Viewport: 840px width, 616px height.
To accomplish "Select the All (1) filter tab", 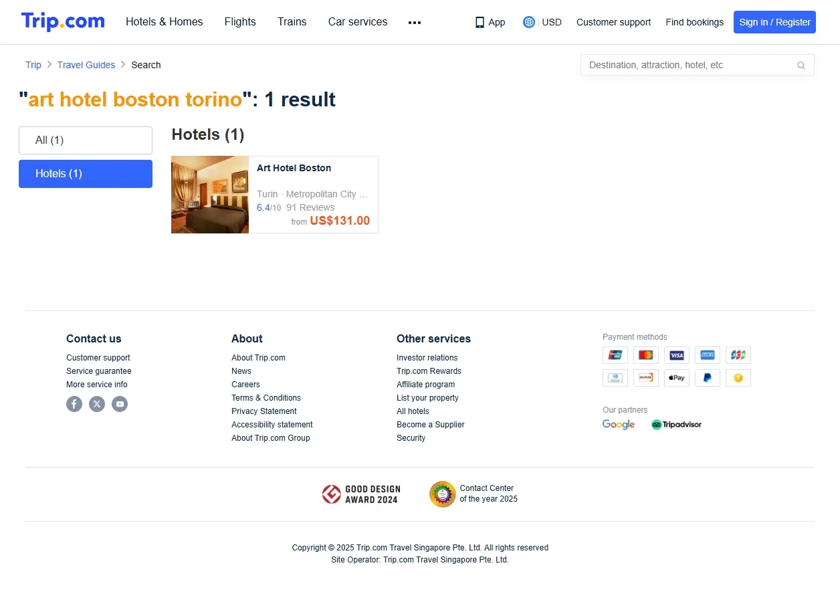I will point(86,140).
